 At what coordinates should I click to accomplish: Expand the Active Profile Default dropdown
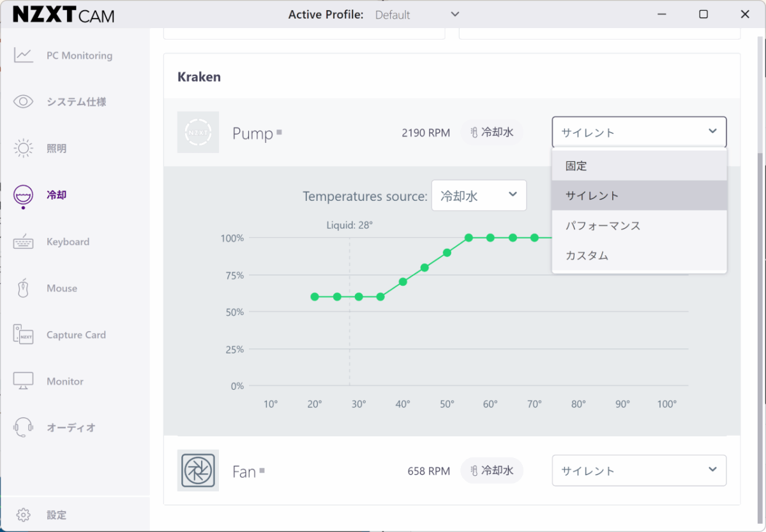point(417,15)
